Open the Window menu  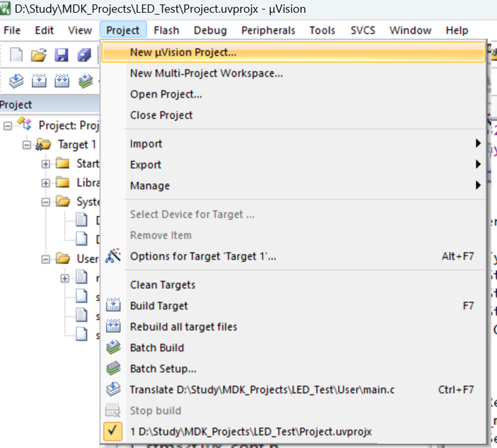tap(411, 30)
